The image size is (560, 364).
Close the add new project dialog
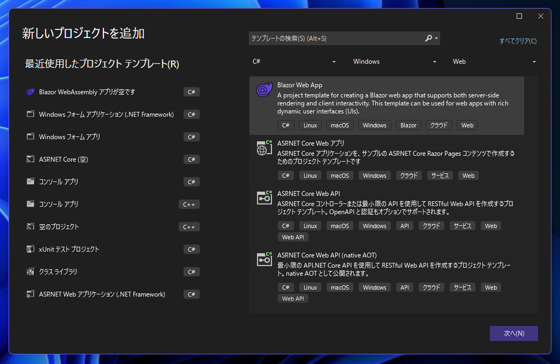540,16
